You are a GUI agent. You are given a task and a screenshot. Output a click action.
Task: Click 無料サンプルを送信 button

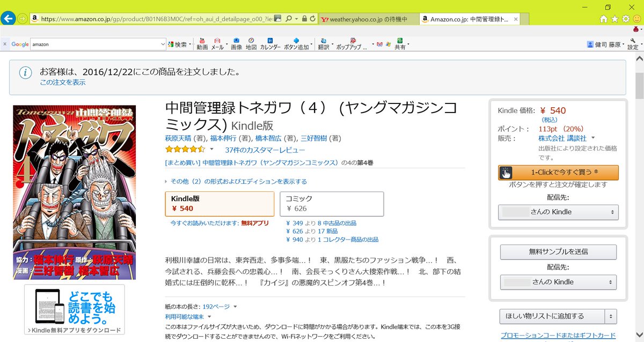click(x=558, y=251)
